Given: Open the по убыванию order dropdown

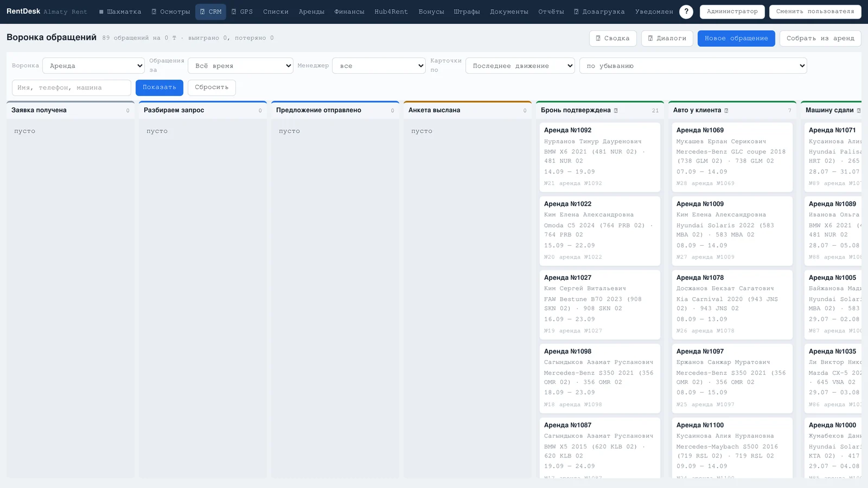Looking at the screenshot, I should coord(693,66).
